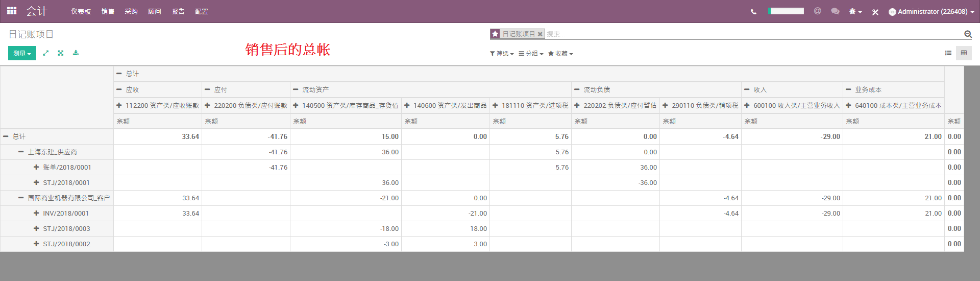Open the conversations chat icon

tap(835, 11)
